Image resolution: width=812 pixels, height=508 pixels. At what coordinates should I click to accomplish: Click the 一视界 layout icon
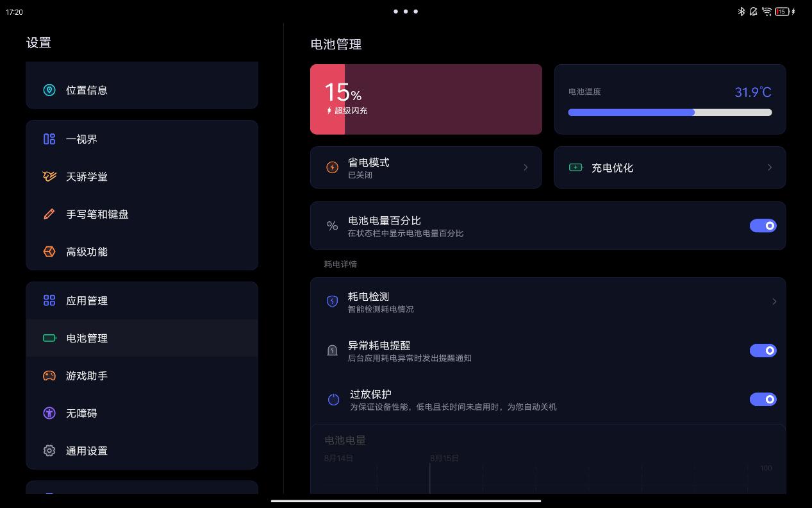(49, 139)
